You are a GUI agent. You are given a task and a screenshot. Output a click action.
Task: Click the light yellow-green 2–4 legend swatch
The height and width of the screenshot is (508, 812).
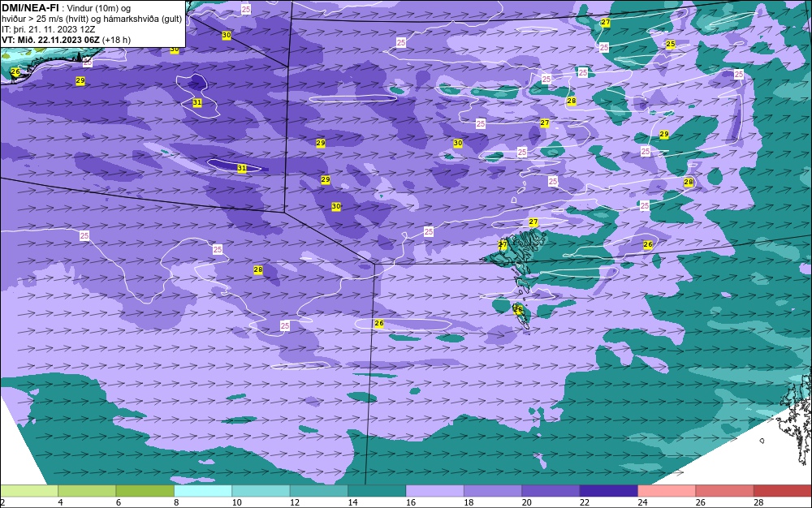click(29, 491)
